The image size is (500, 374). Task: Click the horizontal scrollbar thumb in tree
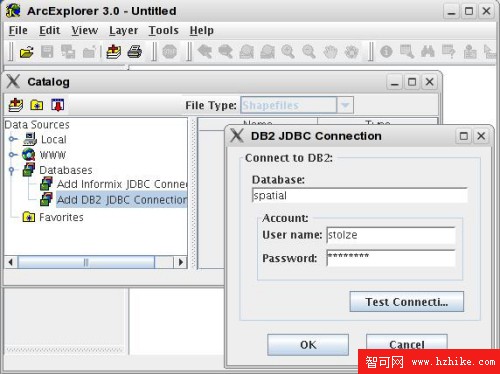pos(86,262)
